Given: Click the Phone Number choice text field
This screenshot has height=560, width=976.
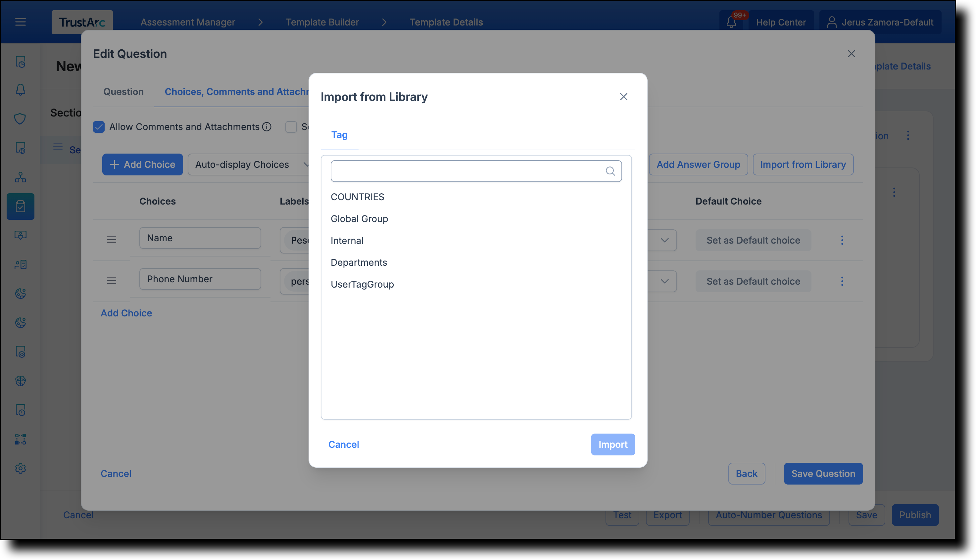Looking at the screenshot, I should [200, 279].
